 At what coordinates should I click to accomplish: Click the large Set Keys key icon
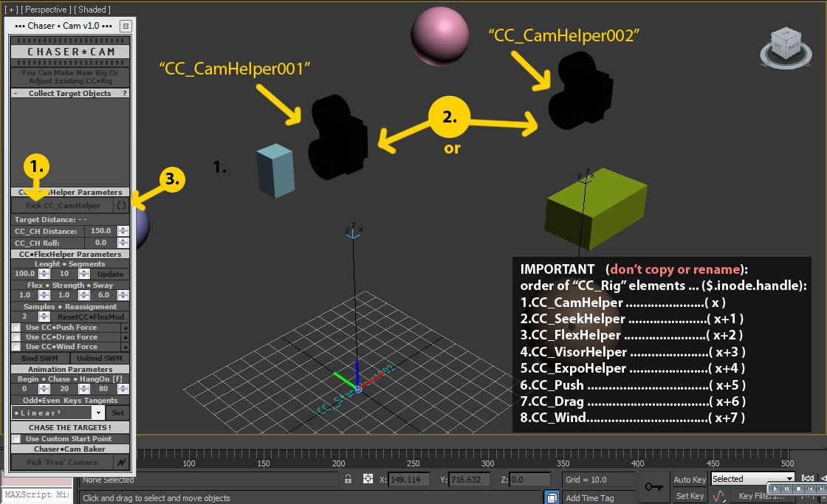653,487
